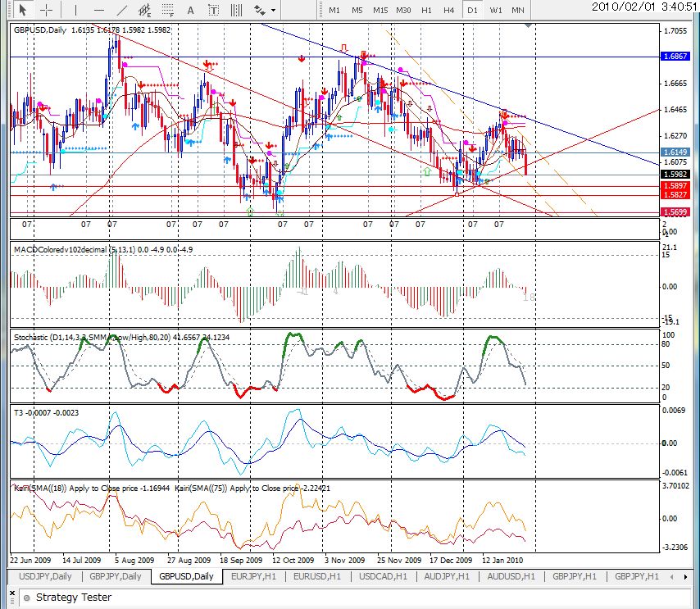Select the Cycle Lines tool
The width and height of the screenshot is (700, 609).
237,10
